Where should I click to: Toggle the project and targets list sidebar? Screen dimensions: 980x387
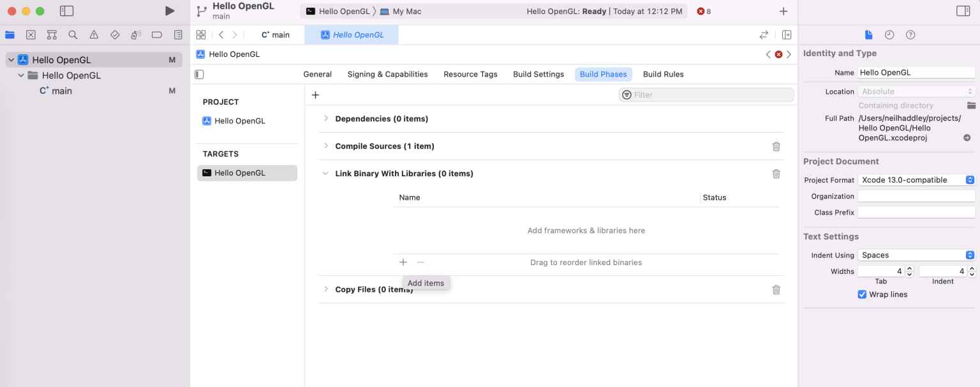[200, 75]
